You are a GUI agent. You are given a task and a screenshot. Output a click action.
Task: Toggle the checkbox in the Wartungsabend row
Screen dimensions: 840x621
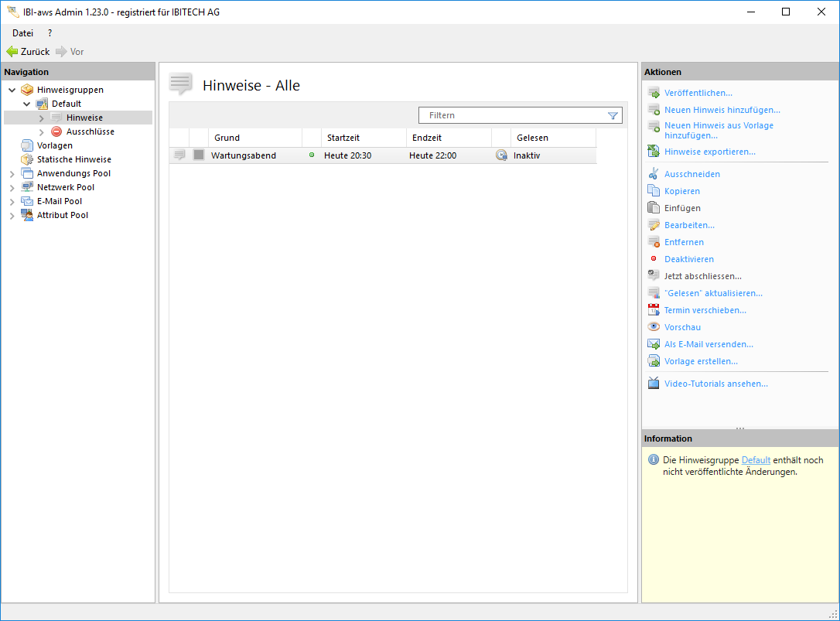(199, 155)
